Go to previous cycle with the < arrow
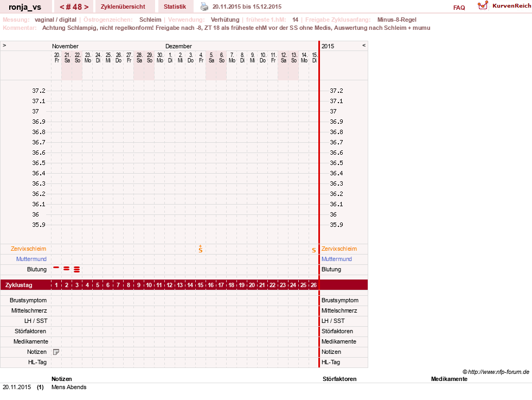This screenshot has height=400, width=532. (62, 7)
